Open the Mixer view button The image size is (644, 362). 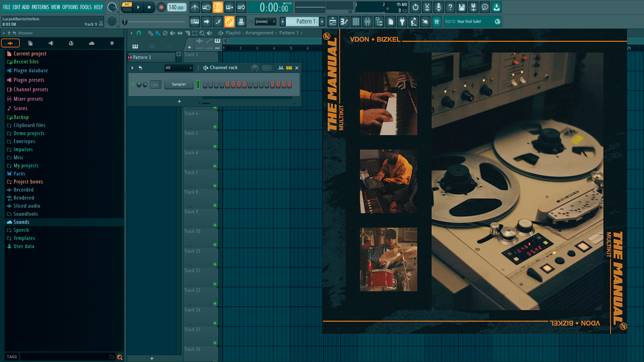tap(367, 21)
